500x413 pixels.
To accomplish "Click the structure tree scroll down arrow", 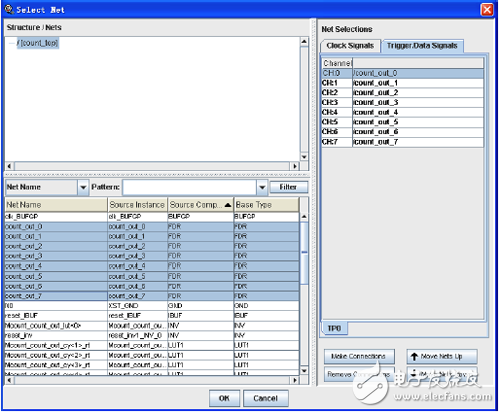I will (304, 157).
